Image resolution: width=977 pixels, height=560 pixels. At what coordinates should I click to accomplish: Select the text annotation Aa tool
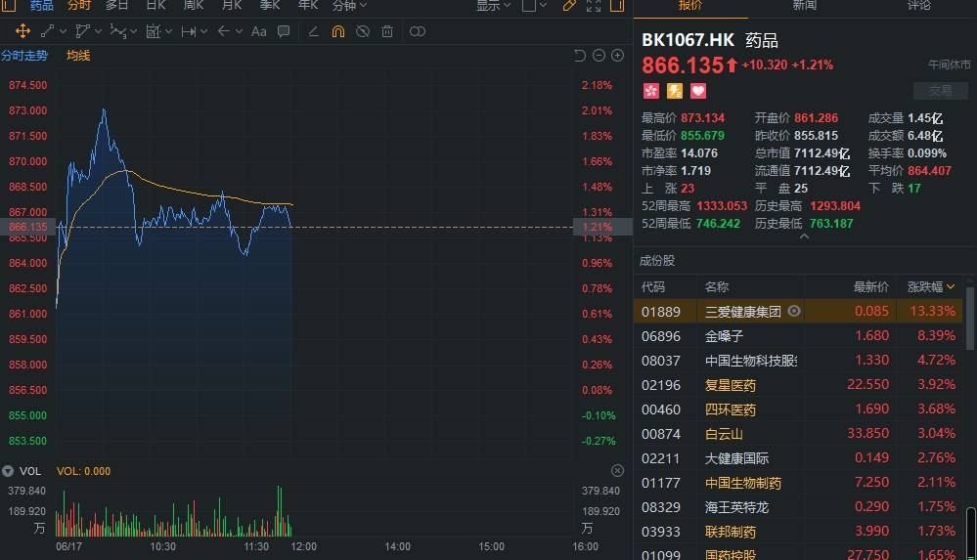(x=258, y=31)
